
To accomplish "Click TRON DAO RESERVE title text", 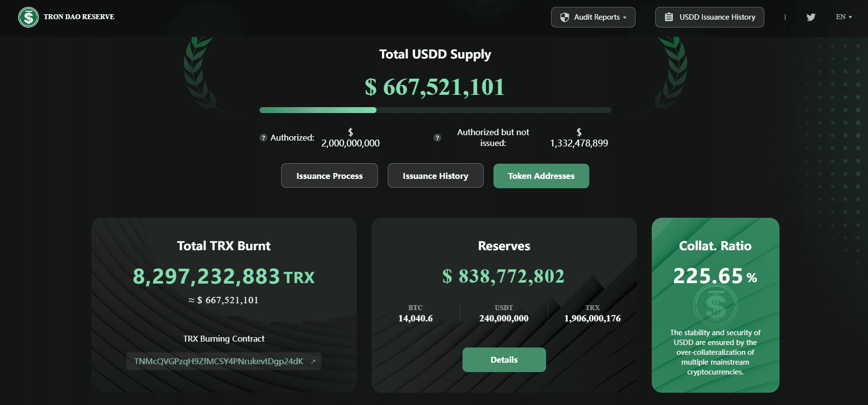I will (79, 17).
